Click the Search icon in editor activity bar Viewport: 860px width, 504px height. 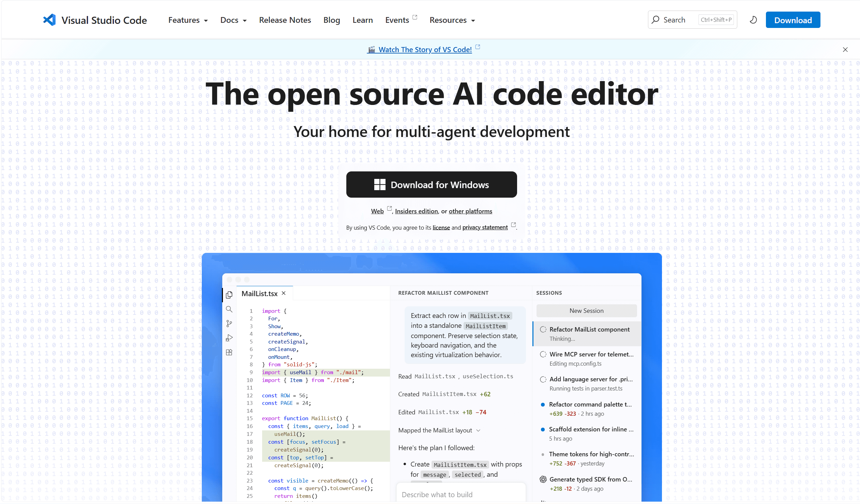pos(229,309)
